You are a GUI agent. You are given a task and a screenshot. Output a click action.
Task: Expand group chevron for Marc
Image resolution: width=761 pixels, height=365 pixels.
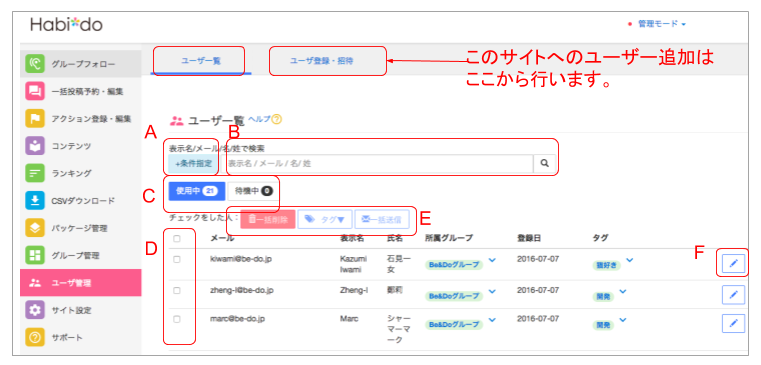[x=492, y=320]
